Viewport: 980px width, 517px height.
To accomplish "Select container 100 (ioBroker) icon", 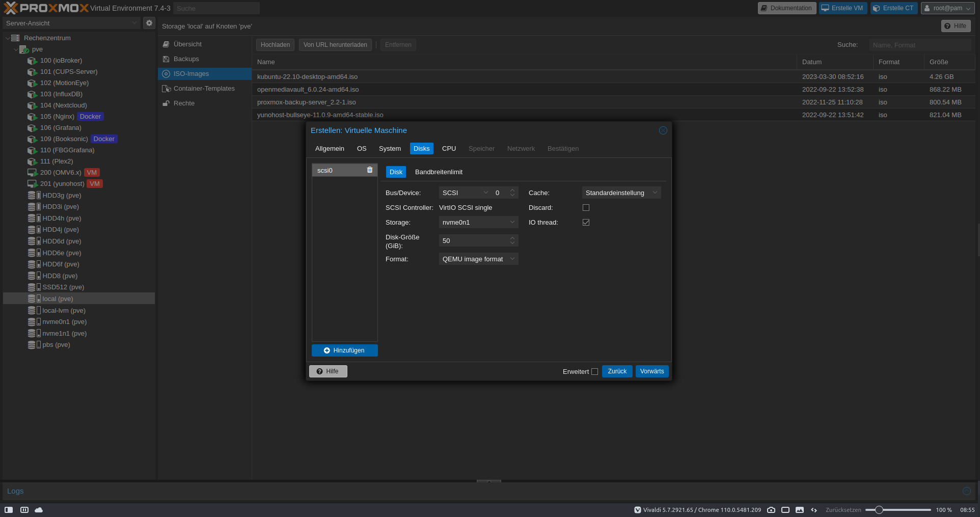I will 32,61.
